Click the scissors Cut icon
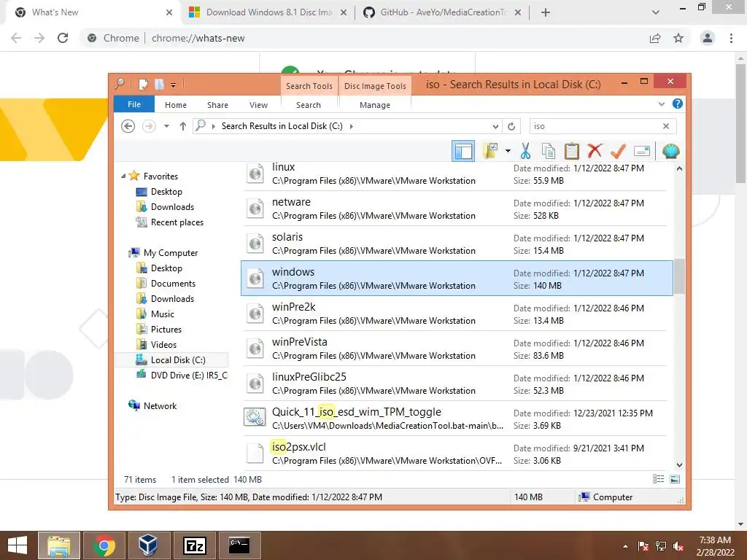The height and width of the screenshot is (560, 747). pyautogui.click(x=525, y=152)
